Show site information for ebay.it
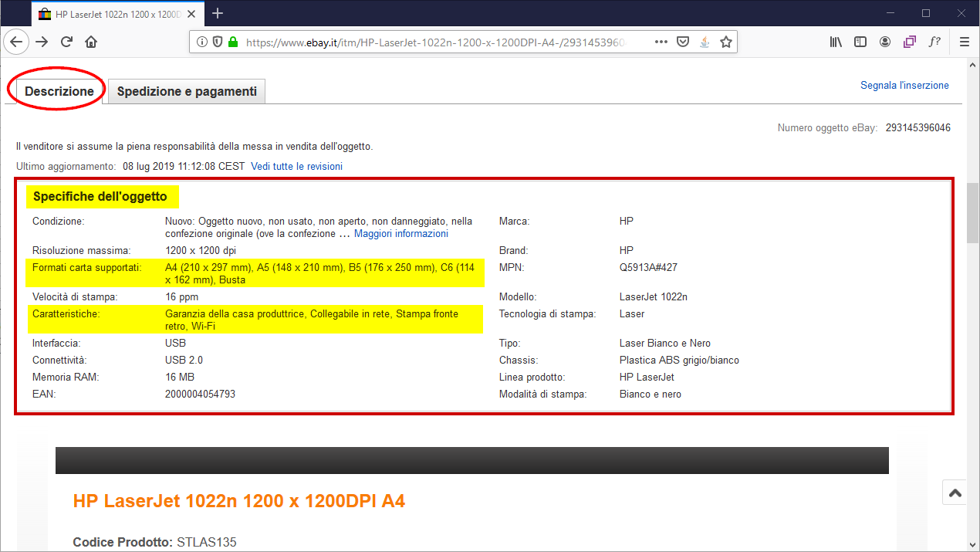This screenshot has width=980, height=552. [x=202, y=42]
